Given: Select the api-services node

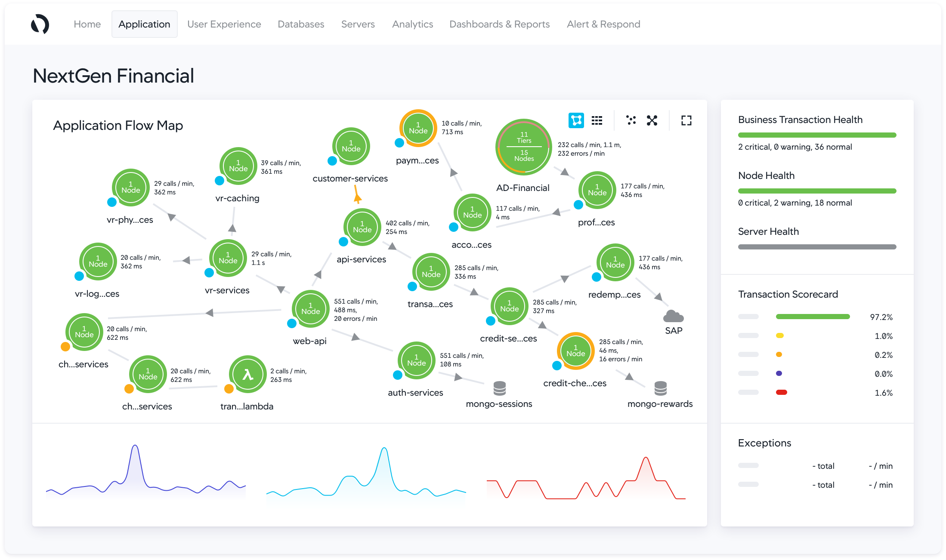Looking at the screenshot, I should [x=362, y=227].
